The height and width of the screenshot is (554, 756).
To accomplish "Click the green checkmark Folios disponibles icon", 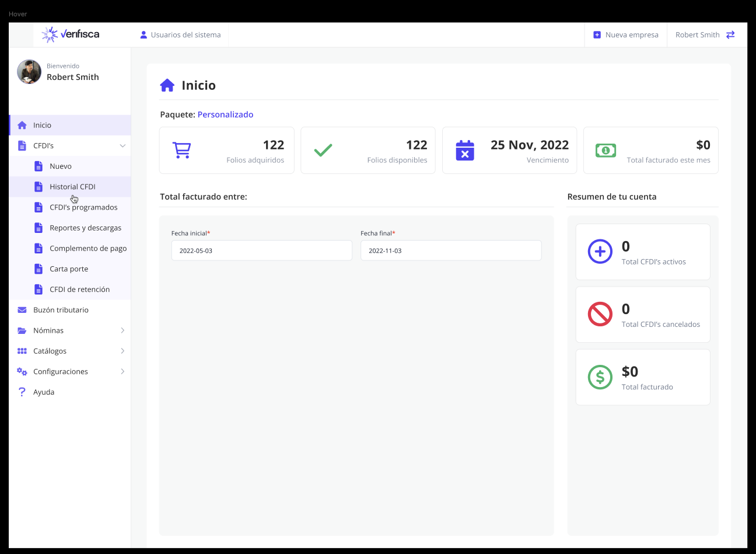I will (323, 151).
